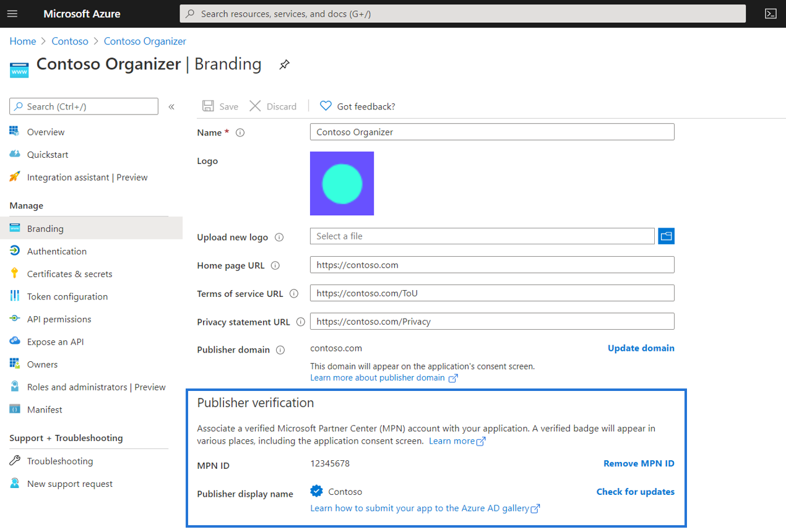Viewport: 786px width, 532px height.
Task: Click the Got feedback heart icon
Action: pos(326,106)
